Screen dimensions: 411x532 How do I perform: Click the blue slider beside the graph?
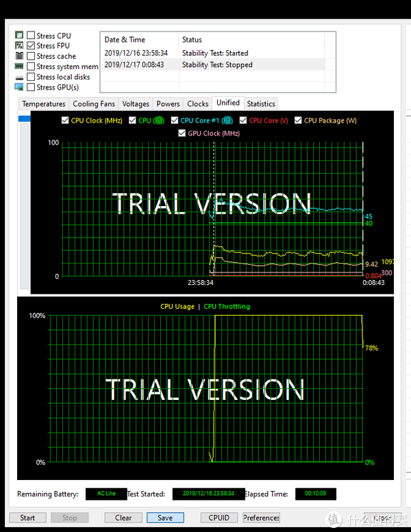[x=25, y=118]
